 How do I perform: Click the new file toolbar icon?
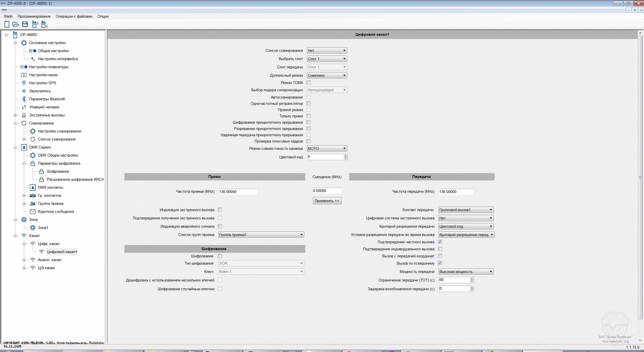[x=7, y=24]
